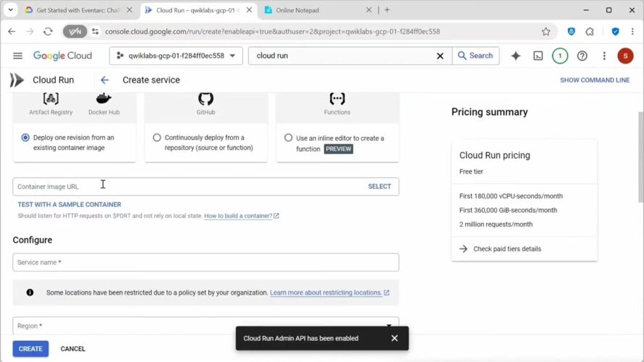Screen dimensions: 644x362
Task: Open site information icon in address bar
Action: point(96,31)
